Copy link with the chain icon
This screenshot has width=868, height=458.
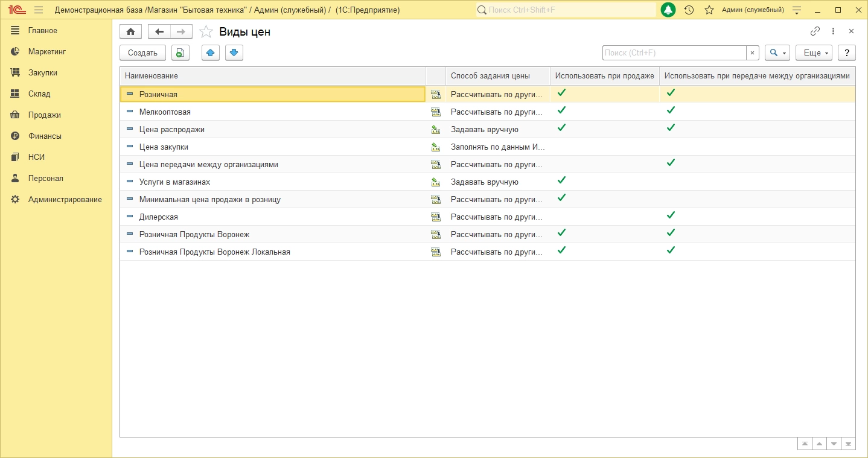815,31
